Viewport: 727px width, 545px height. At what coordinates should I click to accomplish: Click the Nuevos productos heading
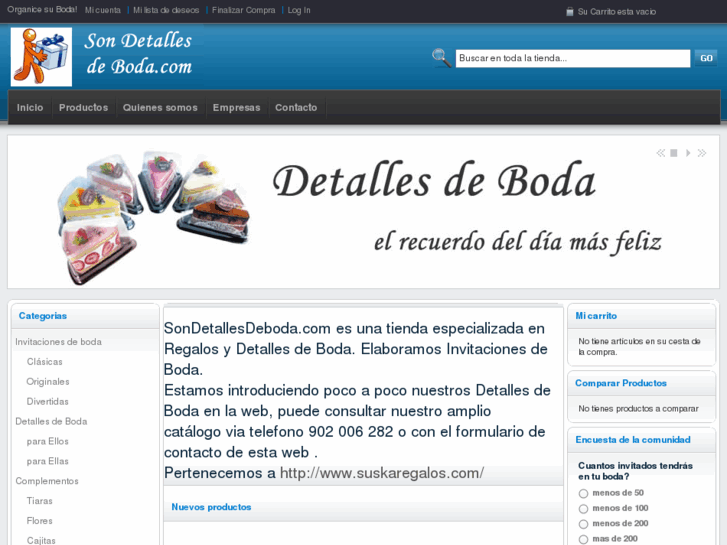click(x=211, y=507)
